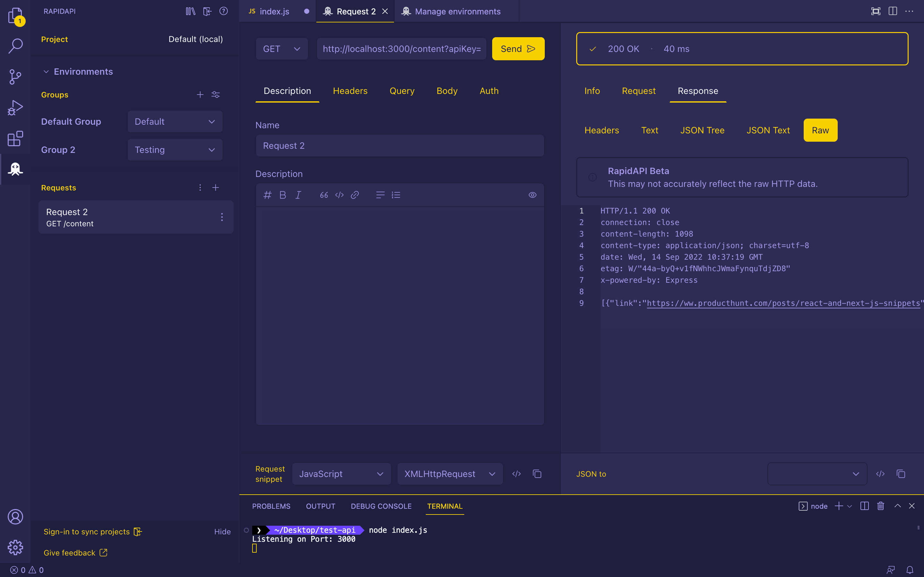
Task: Select JavaScript snippet language dropdown
Action: tap(341, 473)
